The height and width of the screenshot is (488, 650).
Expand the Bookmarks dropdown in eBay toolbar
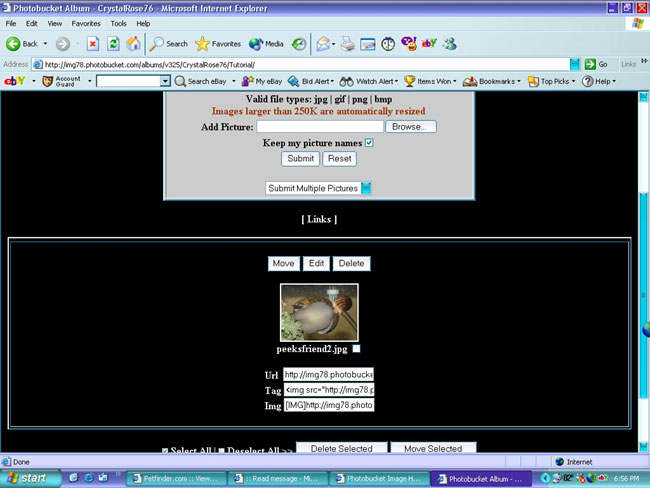point(519,81)
